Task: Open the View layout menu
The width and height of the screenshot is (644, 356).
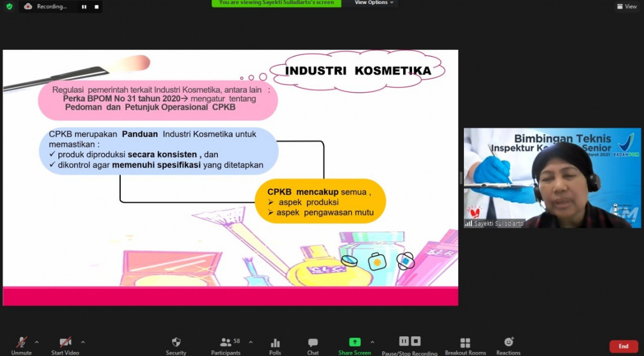Action: pyautogui.click(x=627, y=6)
